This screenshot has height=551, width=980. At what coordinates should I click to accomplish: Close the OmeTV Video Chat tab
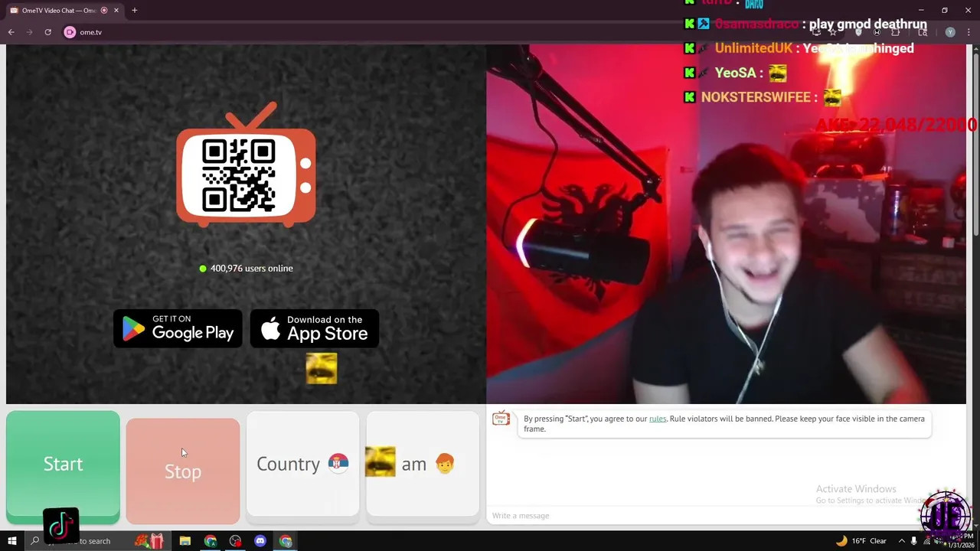(116, 11)
